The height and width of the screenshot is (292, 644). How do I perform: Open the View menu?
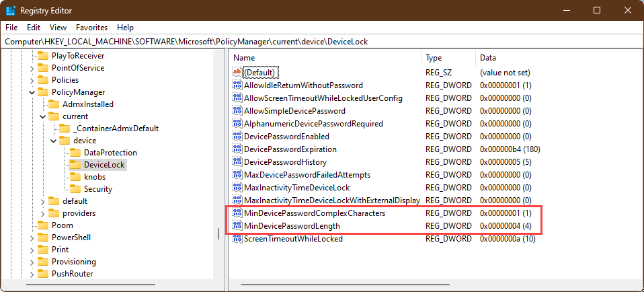[58, 28]
